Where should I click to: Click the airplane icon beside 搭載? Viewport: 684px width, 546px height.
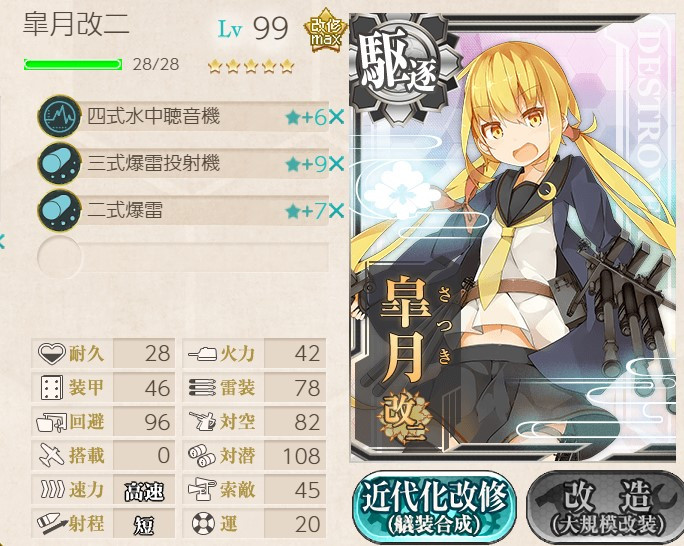pos(51,455)
